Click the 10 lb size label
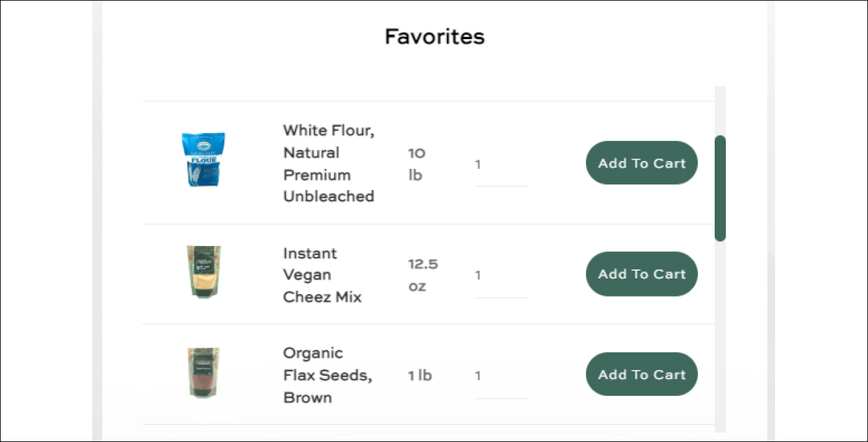The image size is (868, 442). (416, 164)
